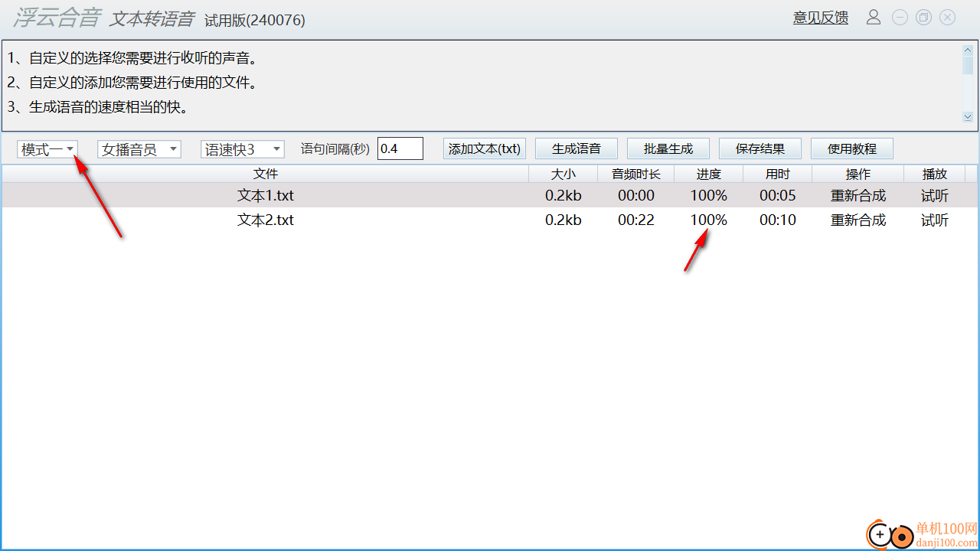This screenshot has height=551, width=980.
Task: Open the 语速快3 speed dropdown
Action: (x=242, y=149)
